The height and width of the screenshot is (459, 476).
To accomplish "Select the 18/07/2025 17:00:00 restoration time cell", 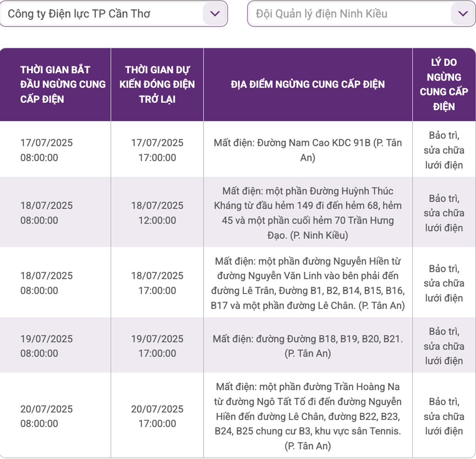I will click(157, 283).
